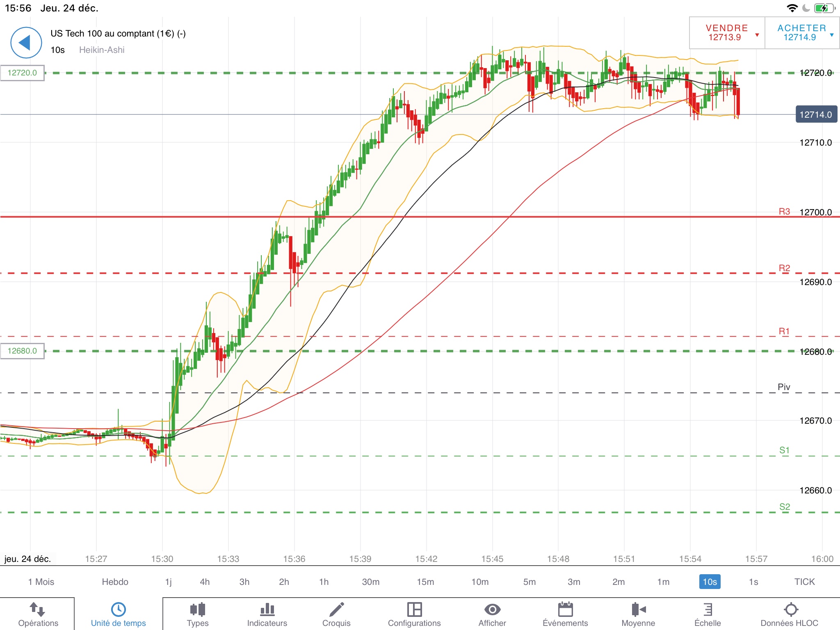Switch to the TICK timeframe

point(804,582)
